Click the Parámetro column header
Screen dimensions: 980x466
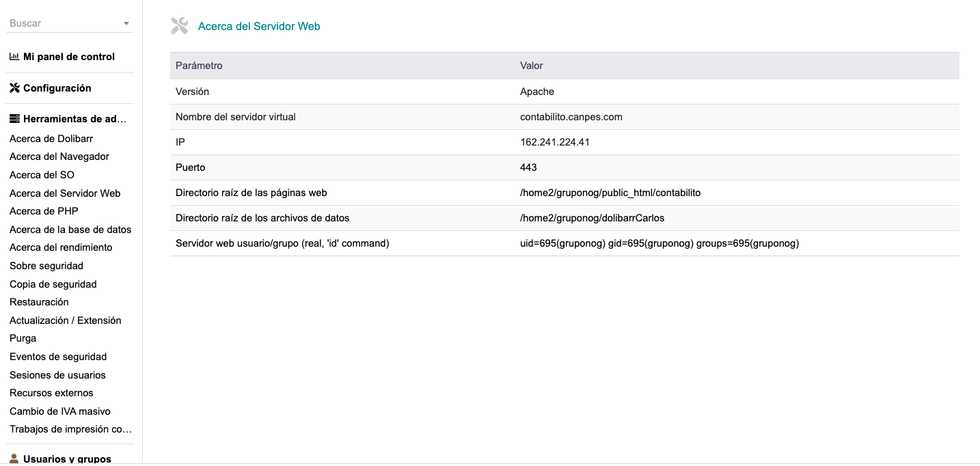pyautogui.click(x=199, y=66)
